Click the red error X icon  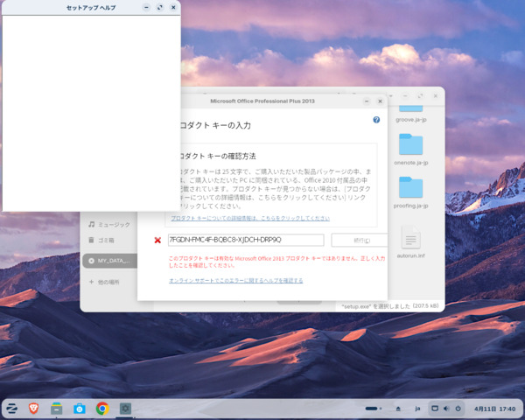[157, 240]
